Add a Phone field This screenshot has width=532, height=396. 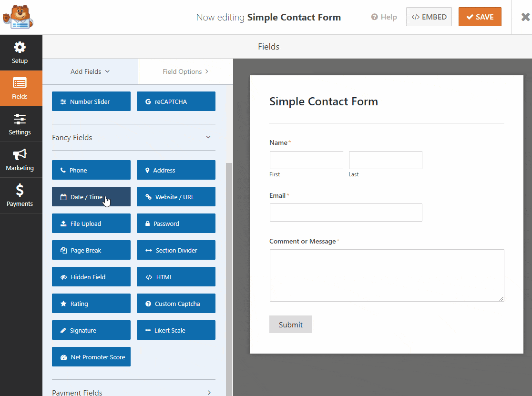click(x=91, y=170)
